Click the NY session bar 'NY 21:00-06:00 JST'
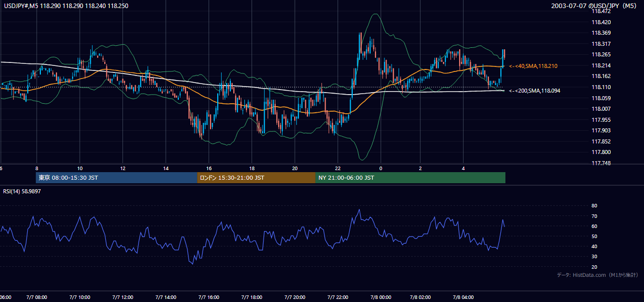Viewport: 644px width, 302px height. pos(410,178)
